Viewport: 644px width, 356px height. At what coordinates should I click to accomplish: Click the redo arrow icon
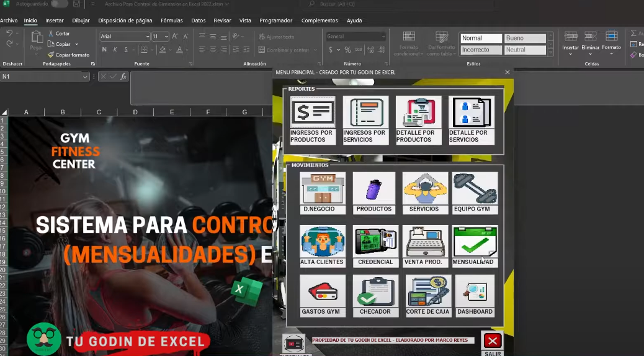pos(9,44)
